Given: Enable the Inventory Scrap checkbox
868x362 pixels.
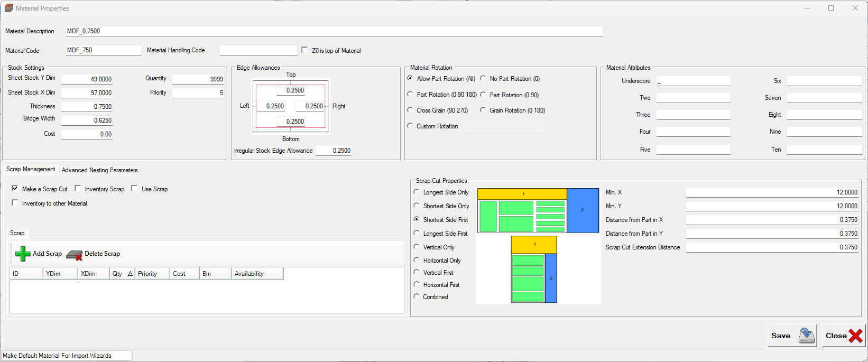Looking at the screenshot, I should pyautogui.click(x=78, y=189).
